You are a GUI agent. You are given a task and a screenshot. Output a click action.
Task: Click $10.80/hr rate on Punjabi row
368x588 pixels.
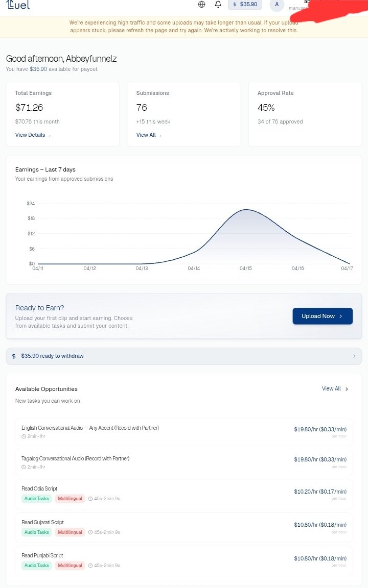(x=320, y=558)
